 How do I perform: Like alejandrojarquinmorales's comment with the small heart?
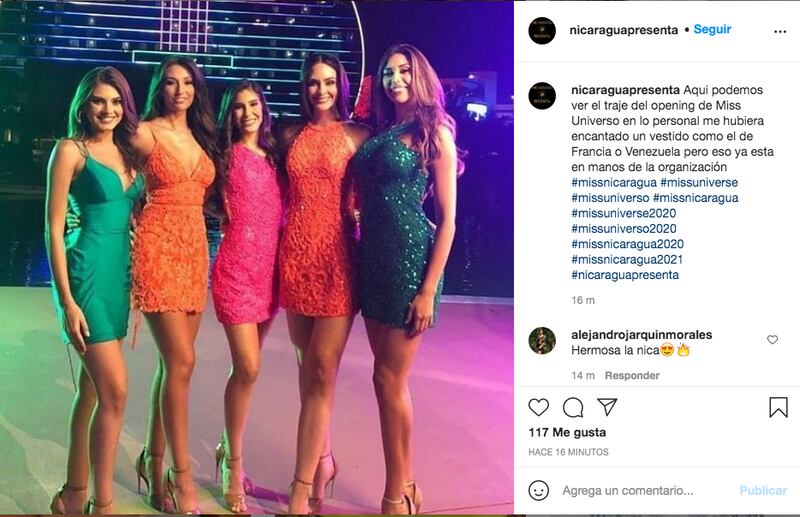tap(772, 339)
